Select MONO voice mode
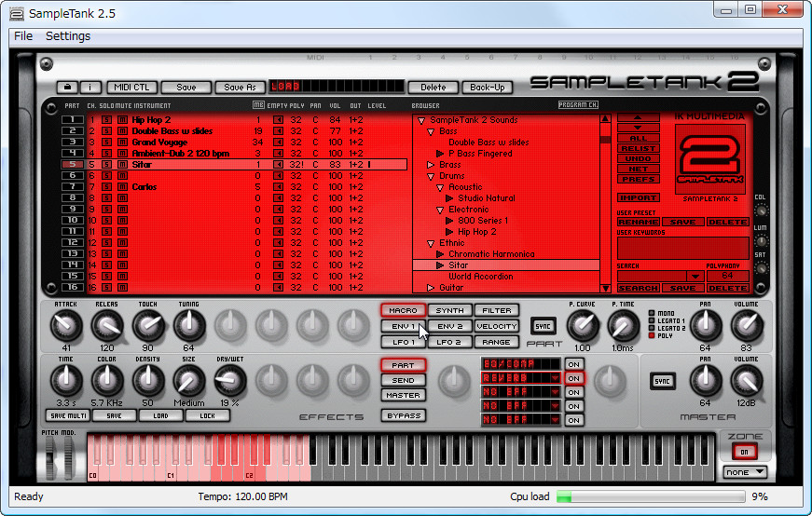The height and width of the screenshot is (516, 812). tap(652, 313)
